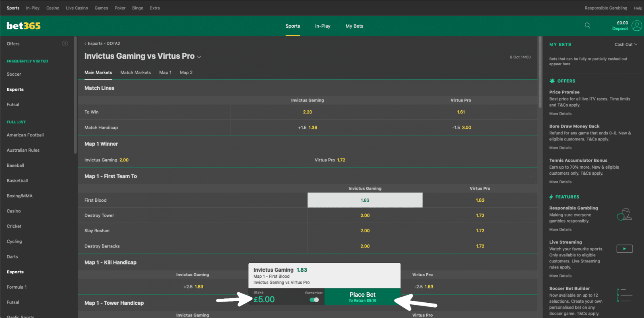Viewport: 644px width, 318px height.
Task: Expand the Invictus Gaming vs Virtus Pro dropdown
Action: tap(199, 57)
